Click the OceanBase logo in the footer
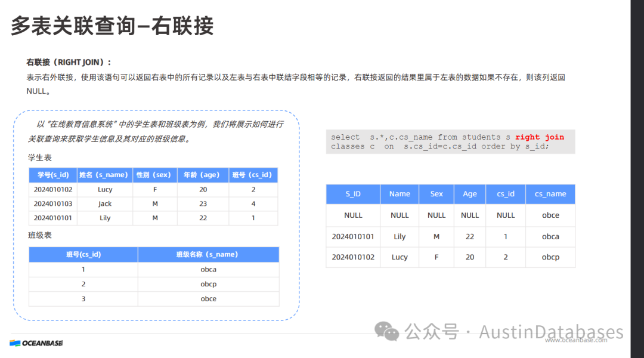This screenshot has width=644, height=358. click(36, 343)
